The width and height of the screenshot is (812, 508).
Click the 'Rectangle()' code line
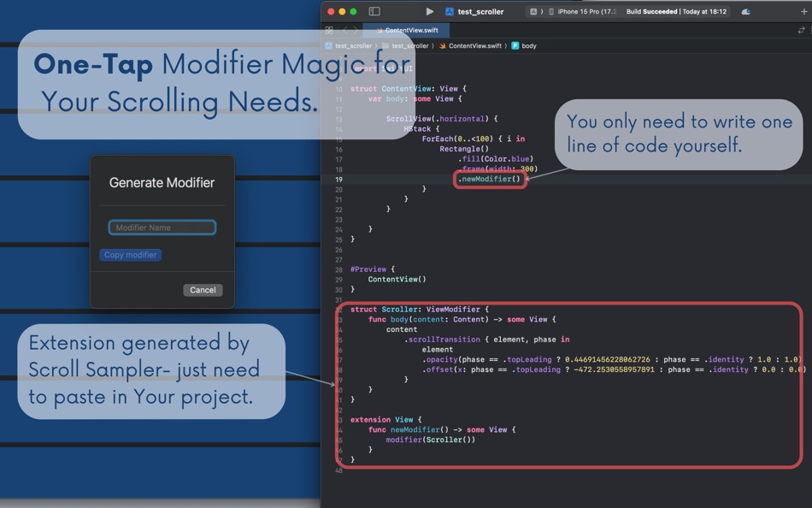pyautogui.click(x=464, y=149)
